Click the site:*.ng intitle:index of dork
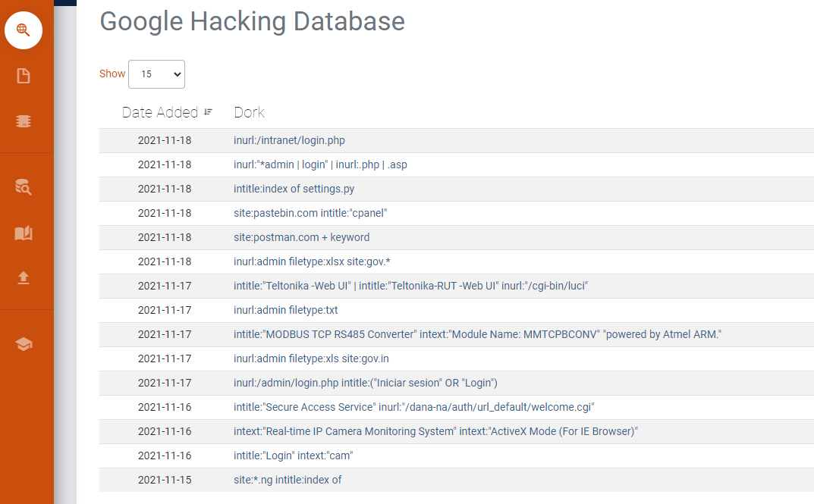This screenshot has height=504, width=814. pyautogui.click(x=287, y=480)
